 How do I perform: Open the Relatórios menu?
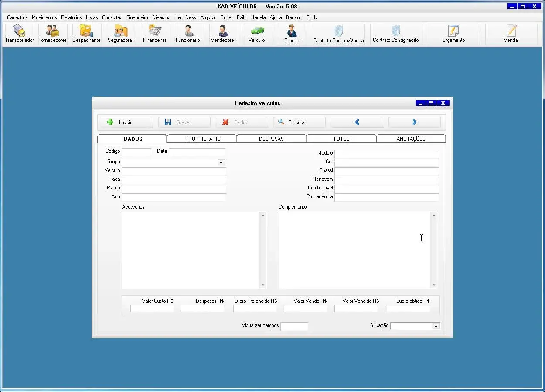(x=71, y=17)
